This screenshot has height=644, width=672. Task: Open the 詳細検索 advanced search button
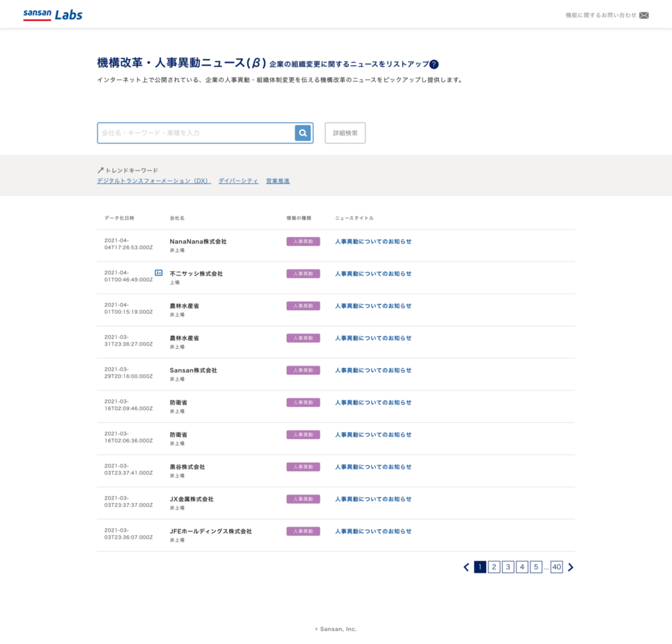345,133
